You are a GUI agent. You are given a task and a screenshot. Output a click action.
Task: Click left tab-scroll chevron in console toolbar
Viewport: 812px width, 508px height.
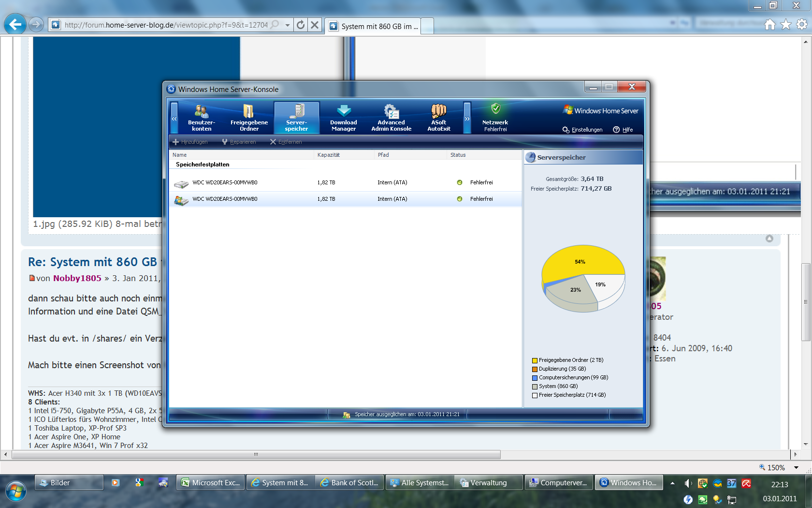(174, 118)
